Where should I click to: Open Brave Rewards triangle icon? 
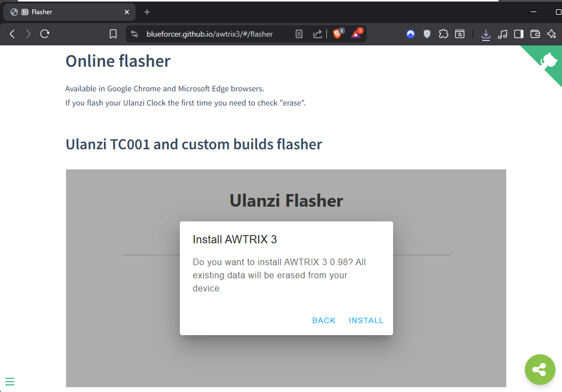click(x=356, y=34)
